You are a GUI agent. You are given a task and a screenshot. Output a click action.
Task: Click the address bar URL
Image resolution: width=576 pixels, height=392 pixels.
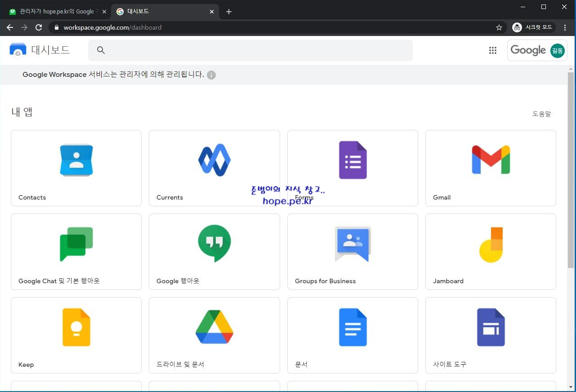click(x=112, y=27)
